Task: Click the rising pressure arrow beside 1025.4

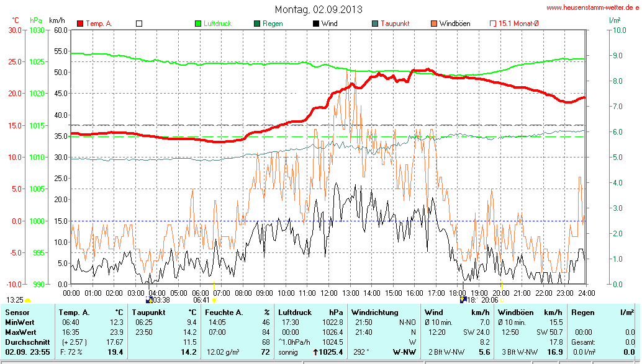Action: (315, 352)
